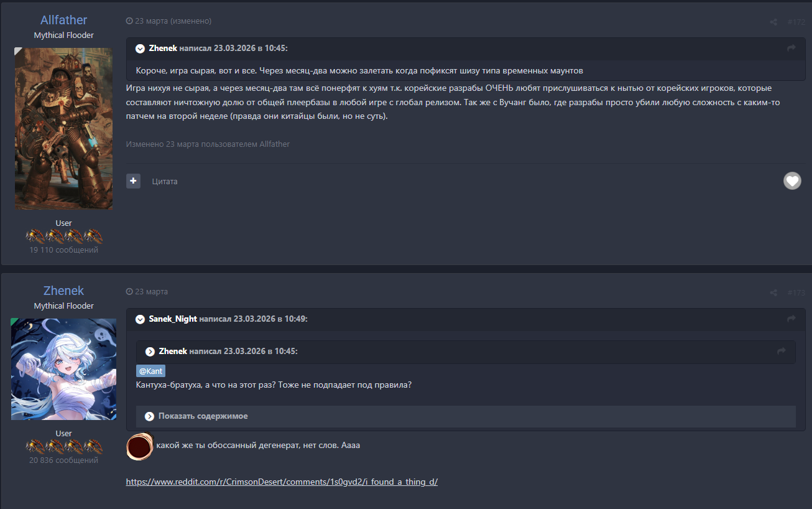Click the @Kant mention tag
The width and height of the screenshot is (812, 509).
(x=150, y=371)
